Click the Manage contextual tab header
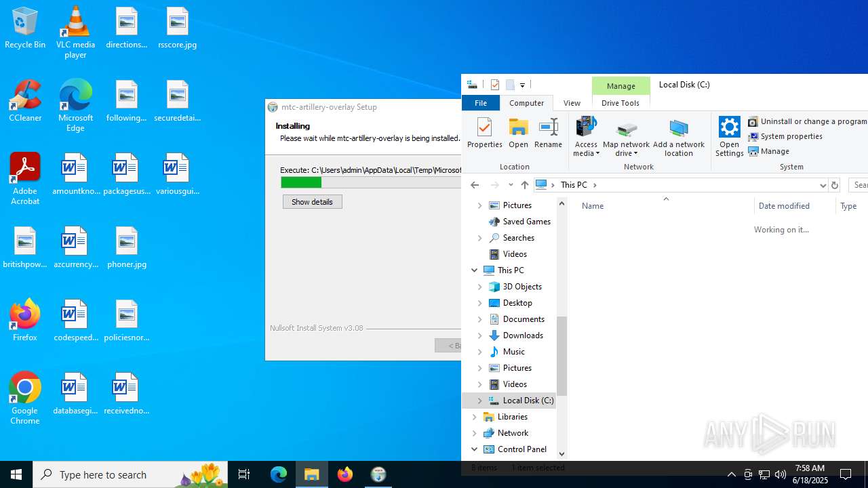This screenshot has height=488, width=868. [x=621, y=85]
